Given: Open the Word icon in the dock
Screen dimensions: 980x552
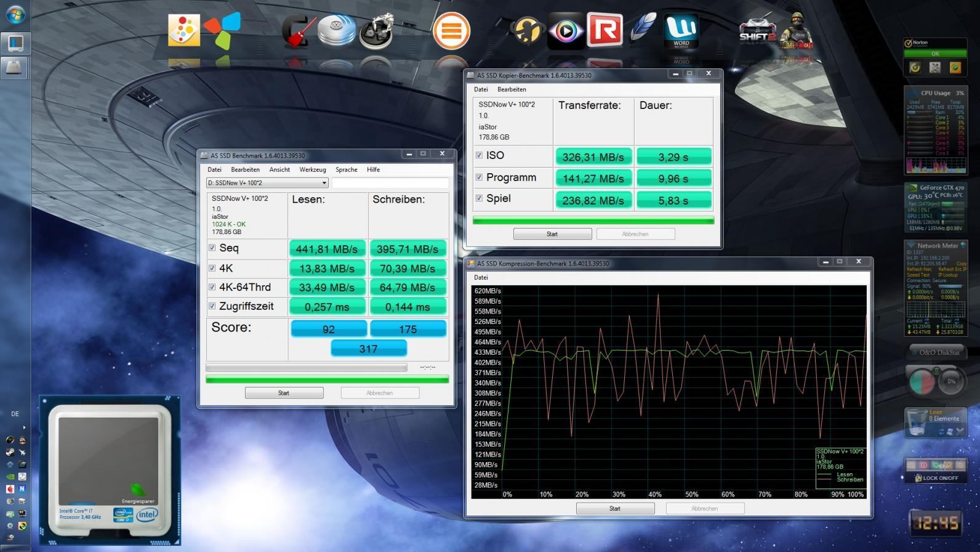Looking at the screenshot, I should (681, 30).
